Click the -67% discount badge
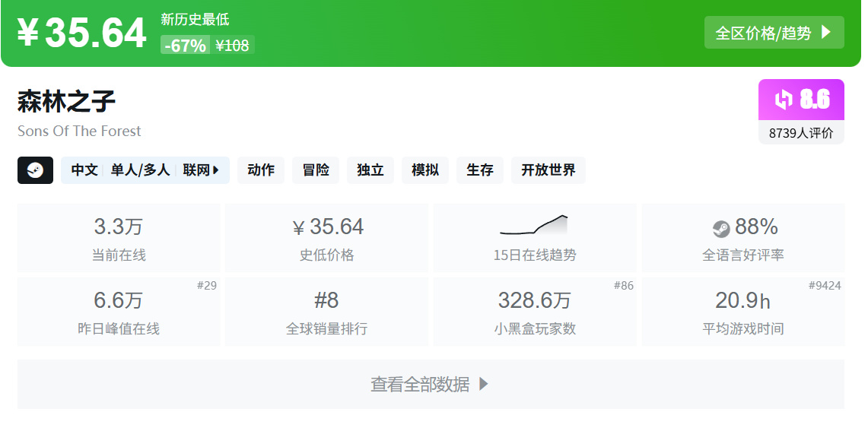This screenshot has height=431, width=868. (185, 45)
